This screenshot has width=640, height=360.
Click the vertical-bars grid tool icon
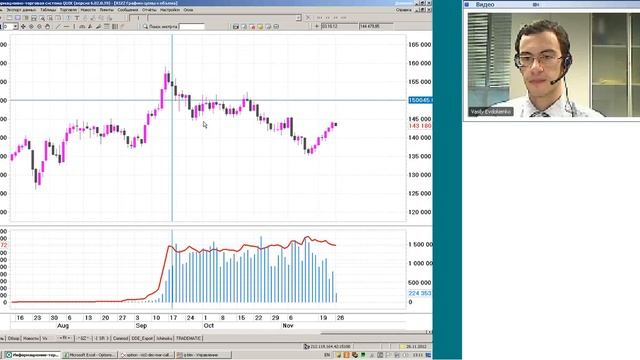click(x=115, y=27)
